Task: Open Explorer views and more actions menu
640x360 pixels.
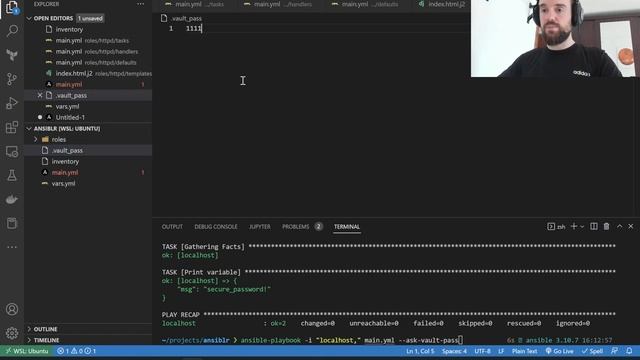Action: pos(140,4)
